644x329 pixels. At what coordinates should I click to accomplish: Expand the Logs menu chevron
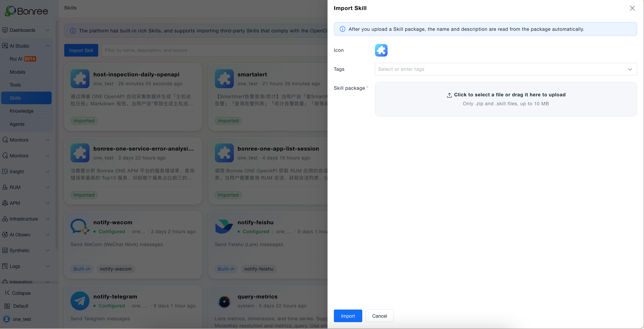pos(48,266)
